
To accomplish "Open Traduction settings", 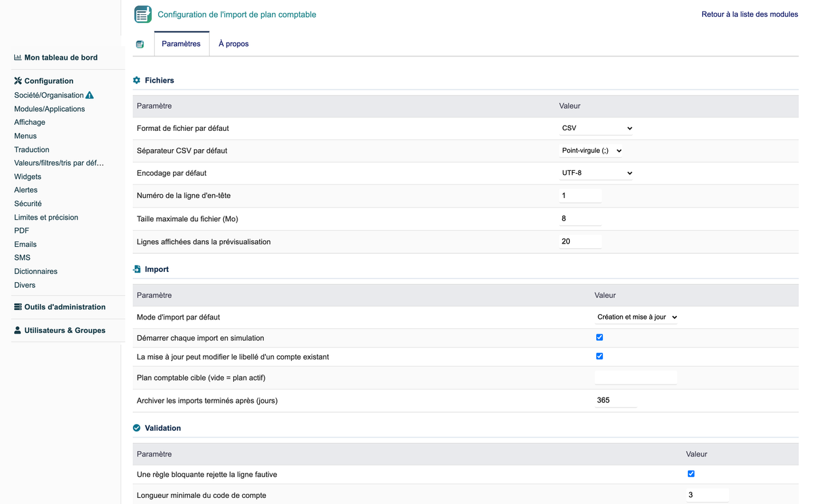I will [32, 149].
